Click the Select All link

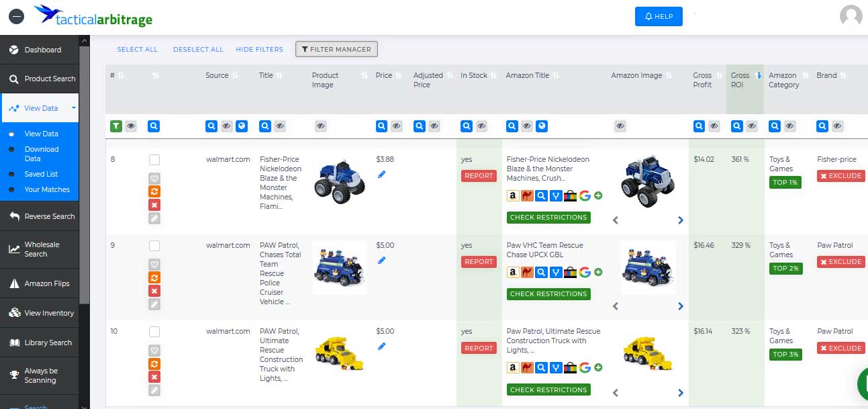[x=138, y=49]
